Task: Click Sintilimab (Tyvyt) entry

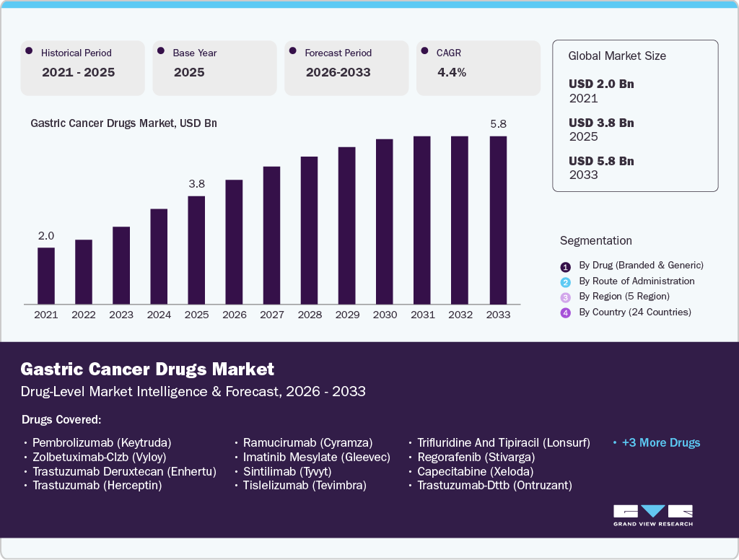Action: (x=287, y=471)
